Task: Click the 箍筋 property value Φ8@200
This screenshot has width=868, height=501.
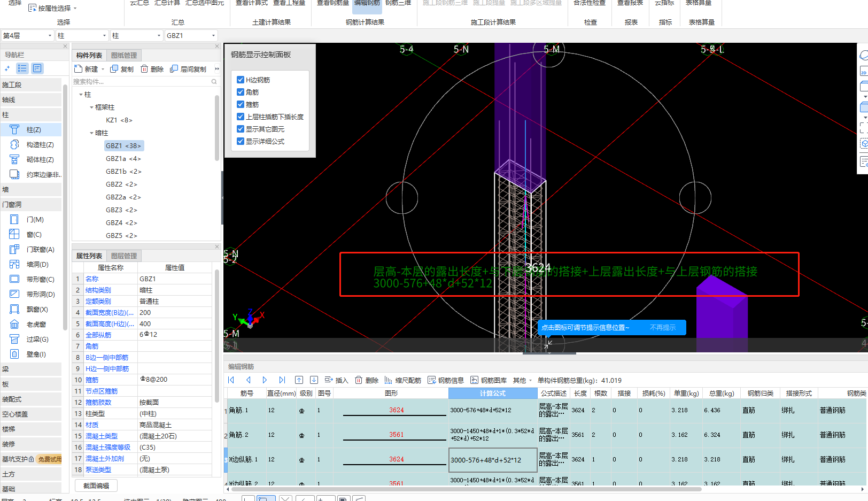Action: point(175,380)
